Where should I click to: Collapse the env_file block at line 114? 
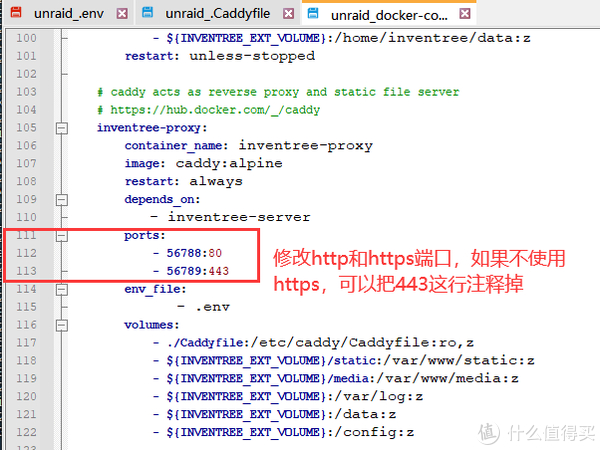(x=62, y=290)
